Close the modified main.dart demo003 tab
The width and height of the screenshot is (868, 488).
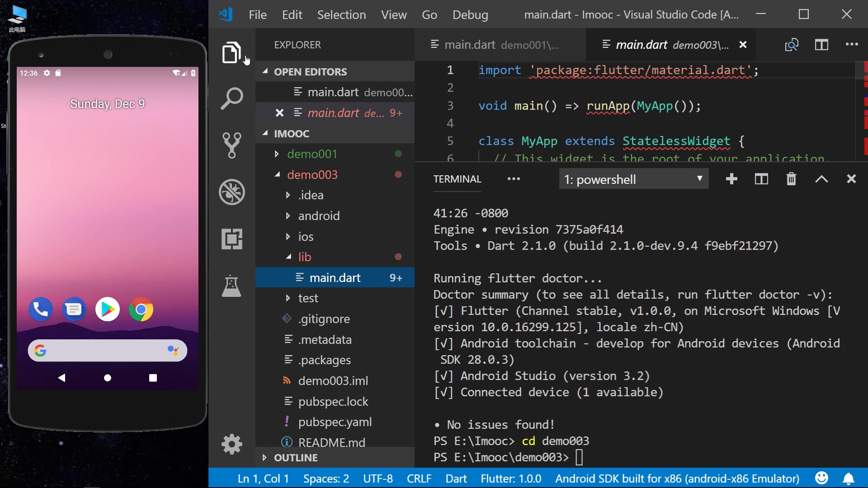point(742,45)
